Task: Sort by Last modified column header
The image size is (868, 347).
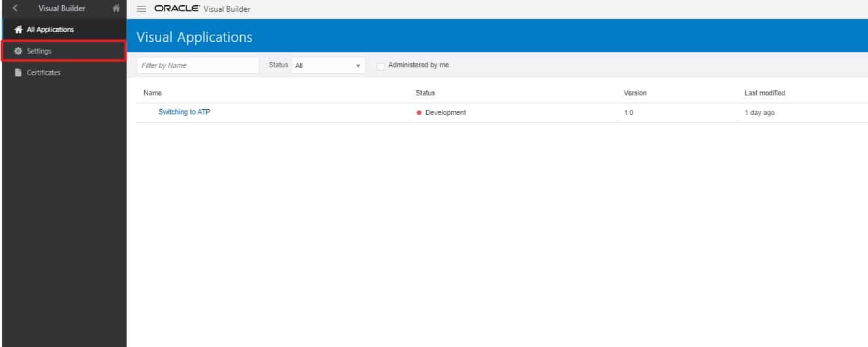Action: point(764,93)
